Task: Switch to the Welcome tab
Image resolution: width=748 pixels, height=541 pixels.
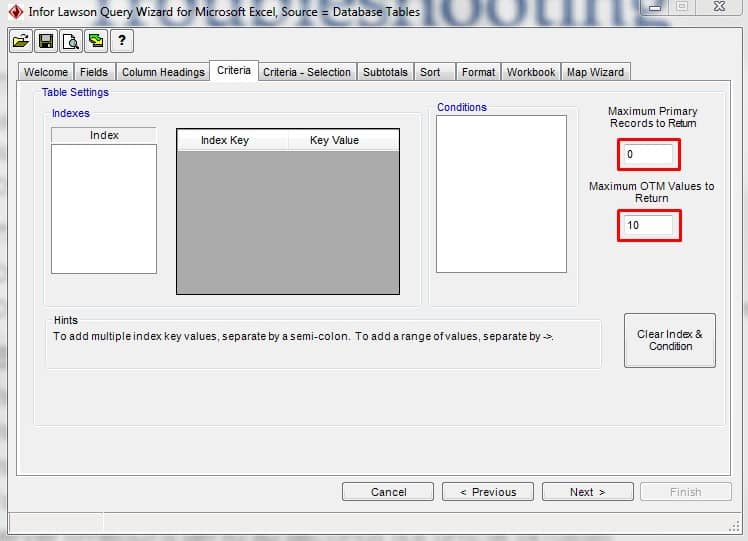Action: pos(46,72)
